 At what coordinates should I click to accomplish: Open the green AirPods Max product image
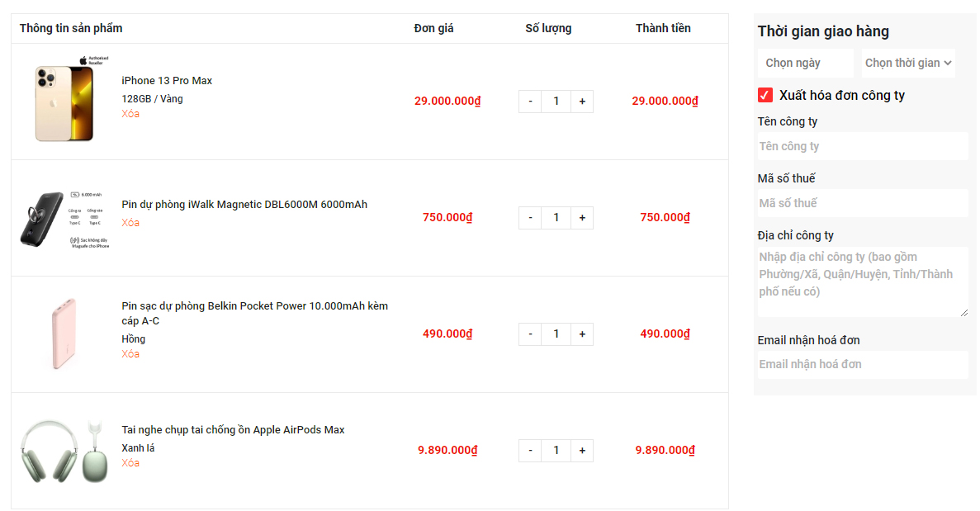(x=65, y=451)
